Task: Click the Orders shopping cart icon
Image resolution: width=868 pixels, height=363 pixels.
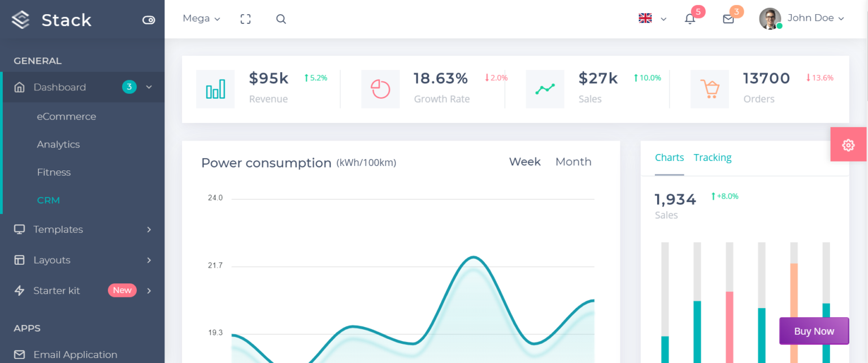Action: [710, 89]
